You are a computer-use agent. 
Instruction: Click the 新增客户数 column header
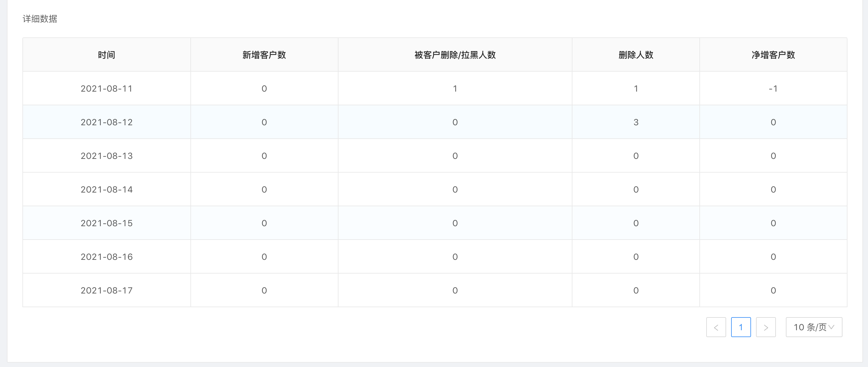[264, 55]
